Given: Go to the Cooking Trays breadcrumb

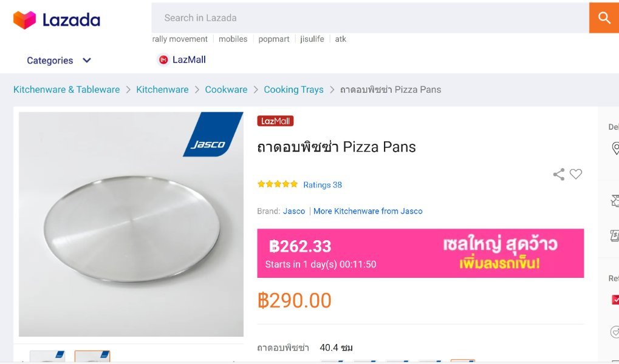Looking at the screenshot, I should [293, 90].
